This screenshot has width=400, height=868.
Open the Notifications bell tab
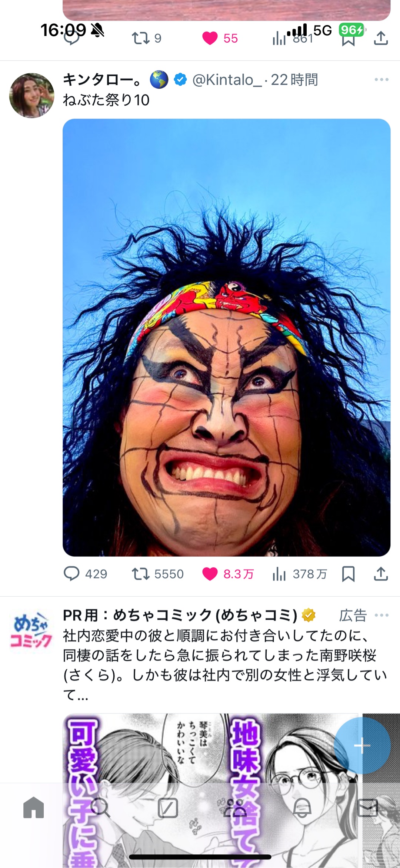[302, 808]
